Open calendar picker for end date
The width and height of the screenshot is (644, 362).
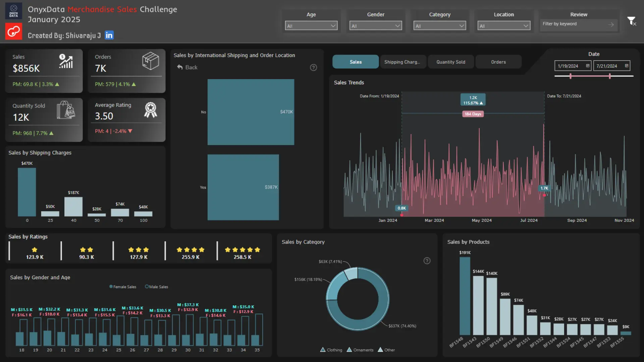click(627, 66)
